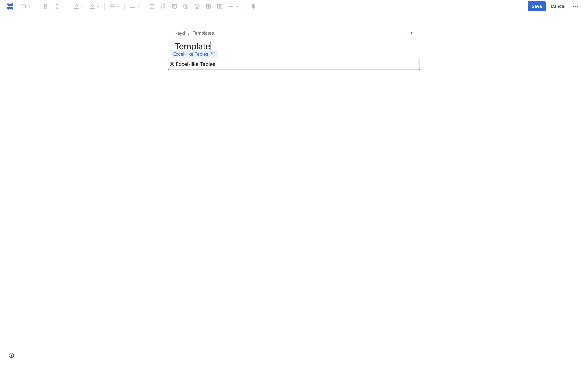Click the mention @ icon
Viewport: 588px width, 368px height.
tap(186, 6)
